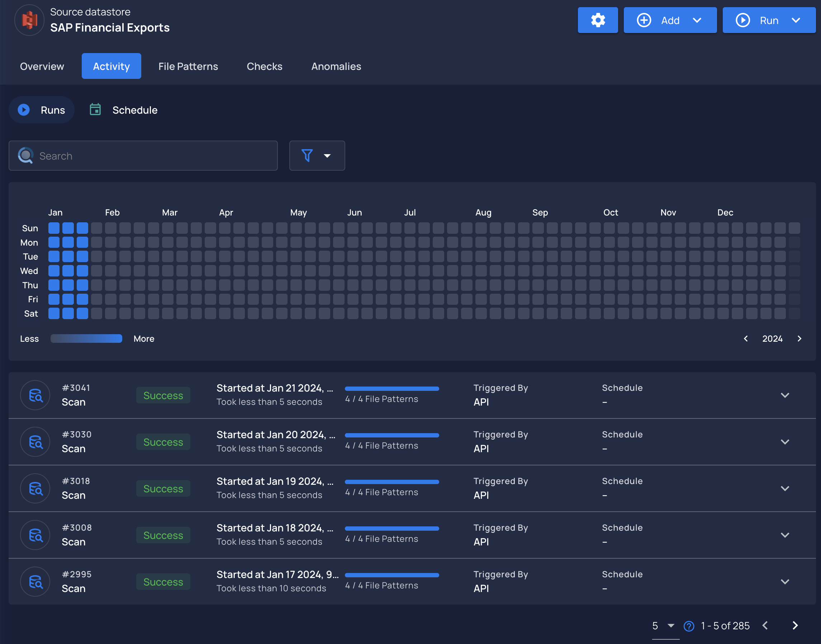The height and width of the screenshot is (644, 821).
Task: Switch to the Overview tab
Action: click(42, 66)
